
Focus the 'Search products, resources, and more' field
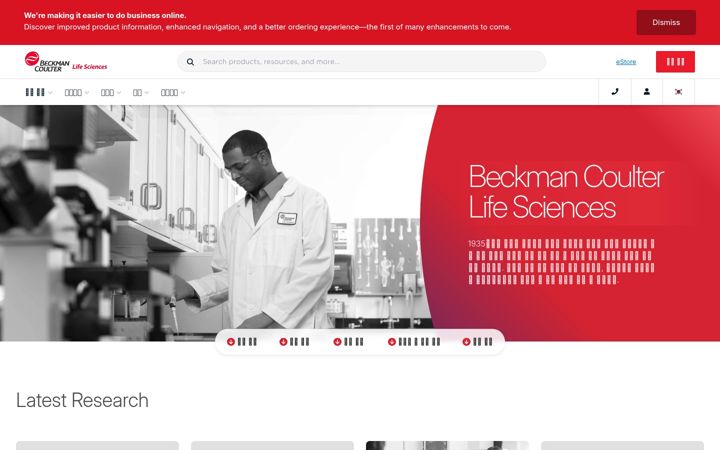pyautogui.click(x=361, y=62)
